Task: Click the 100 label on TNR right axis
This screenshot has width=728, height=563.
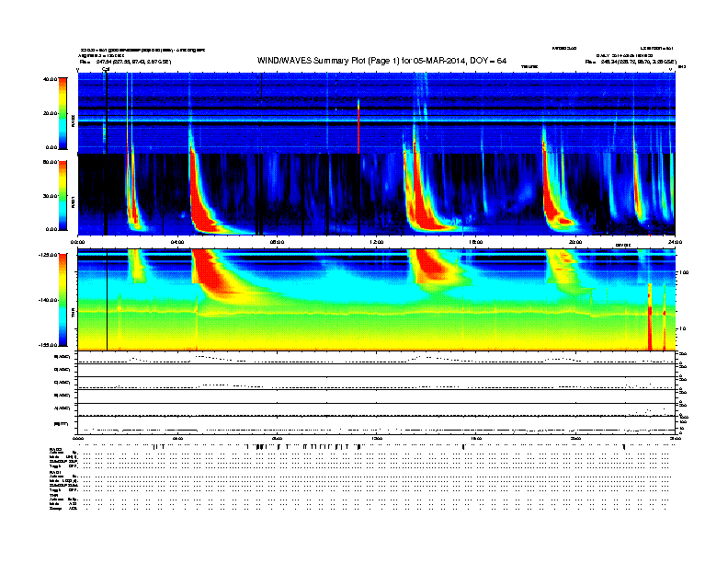Action: tap(684, 272)
